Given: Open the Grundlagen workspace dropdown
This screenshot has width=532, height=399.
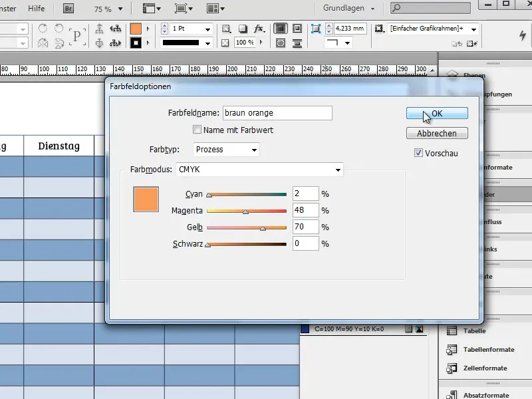Looking at the screenshot, I should click(x=348, y=8).
